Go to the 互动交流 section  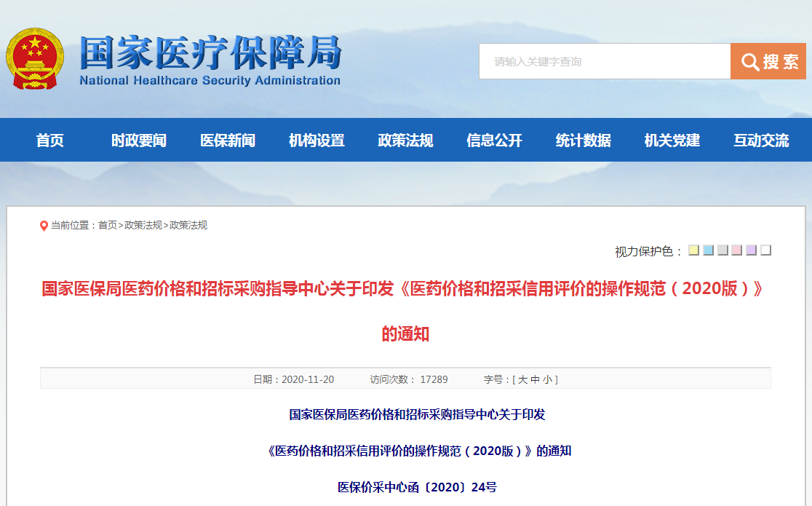760,141
